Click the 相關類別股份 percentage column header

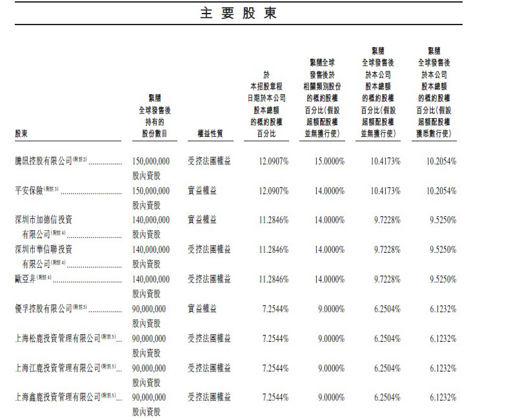tap(322, 98)
